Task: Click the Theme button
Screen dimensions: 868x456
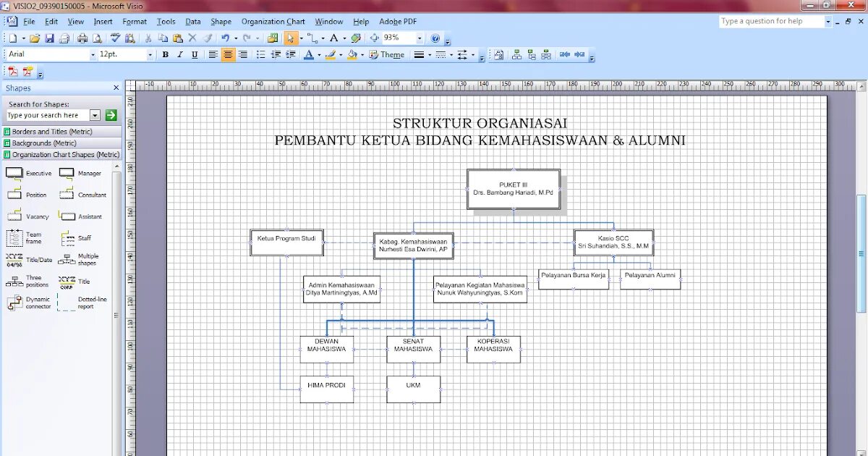Action: point(386,54)
